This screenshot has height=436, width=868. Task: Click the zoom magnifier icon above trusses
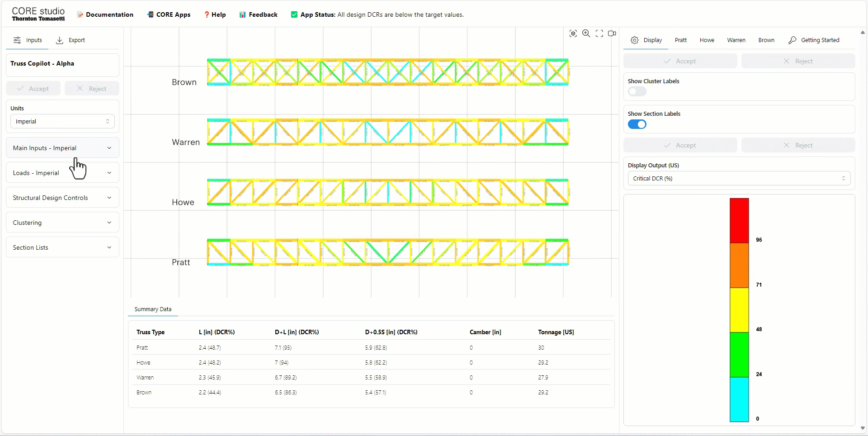pyautogui.click(x=586, y=33)
